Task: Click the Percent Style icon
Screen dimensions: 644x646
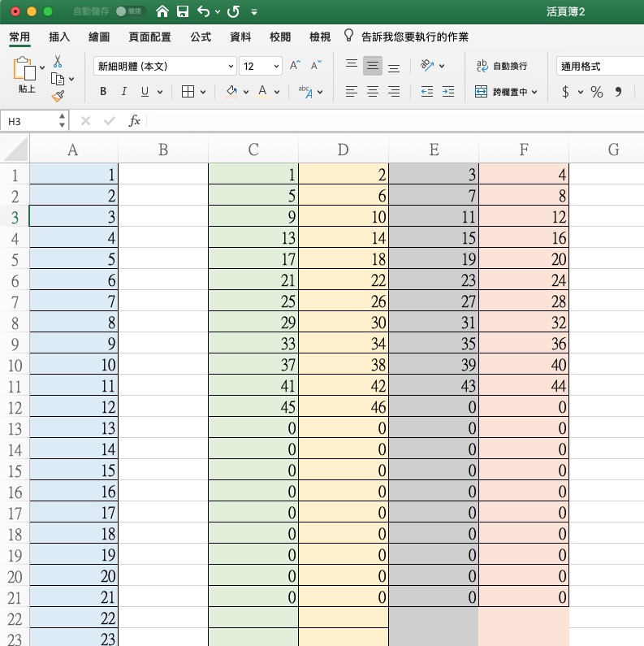Action: 597,92
